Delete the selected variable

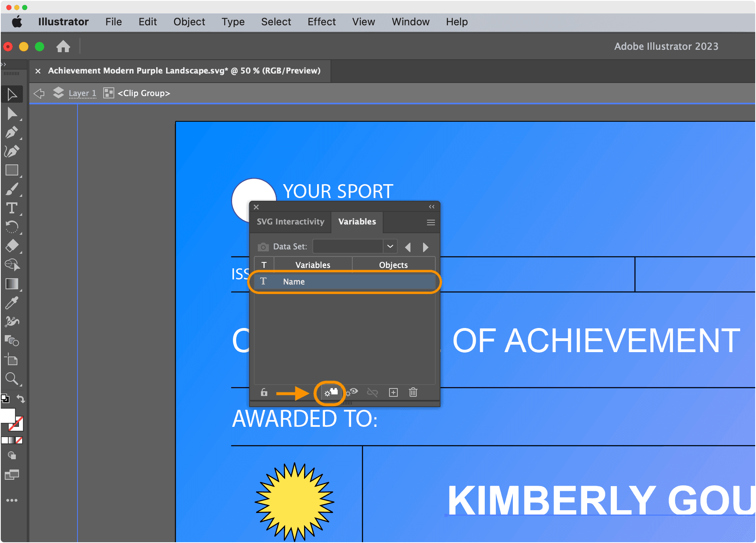tap(413, 392)
